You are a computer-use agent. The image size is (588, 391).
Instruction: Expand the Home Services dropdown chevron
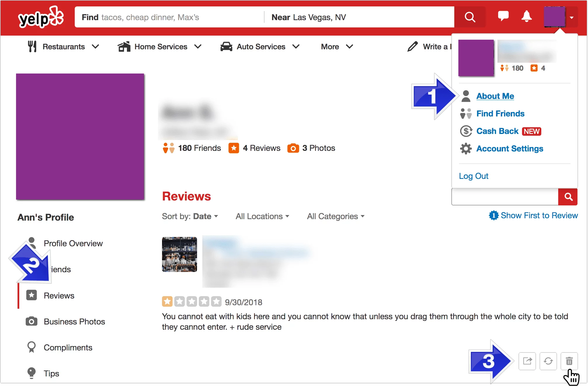198,46
